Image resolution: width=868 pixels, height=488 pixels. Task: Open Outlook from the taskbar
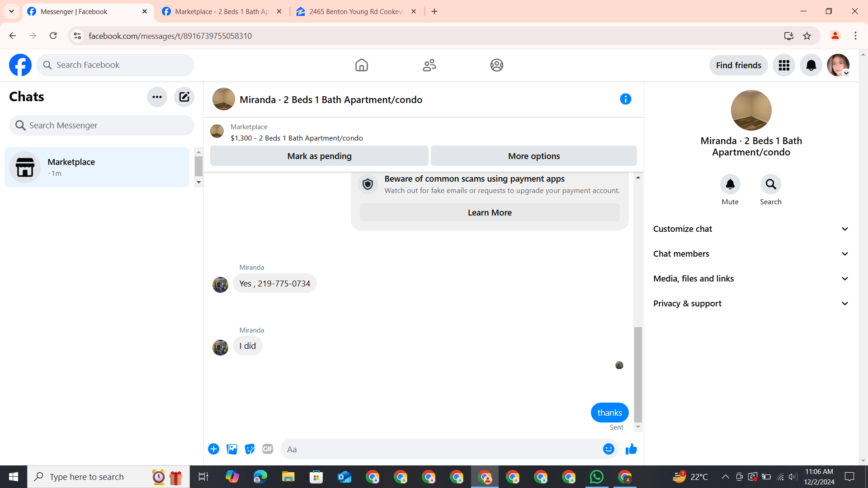(x=344, y=477)
